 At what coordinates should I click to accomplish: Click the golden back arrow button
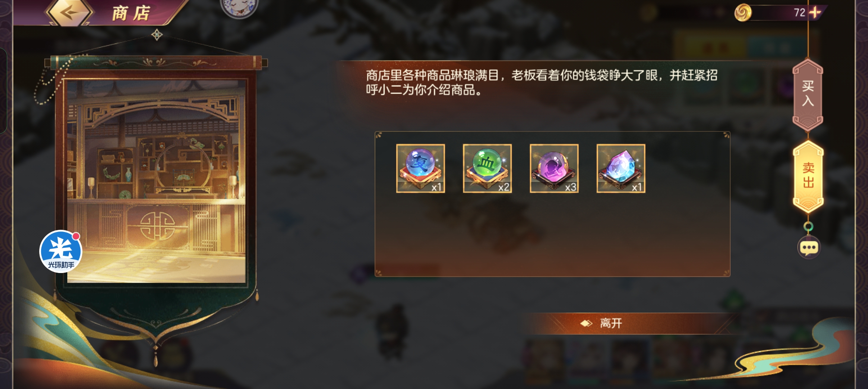pyautogui.click(x=69, y=13)
